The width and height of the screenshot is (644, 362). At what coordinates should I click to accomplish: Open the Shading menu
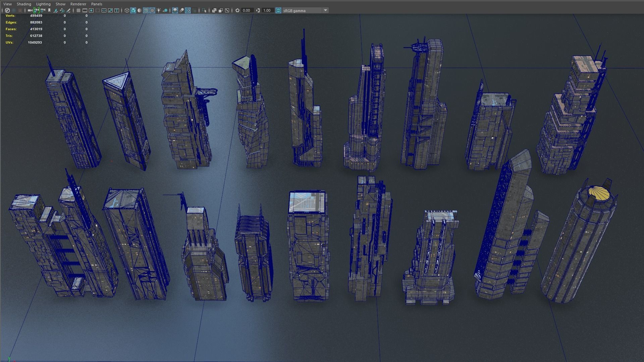pyautogui.click(x=24, y=4)
